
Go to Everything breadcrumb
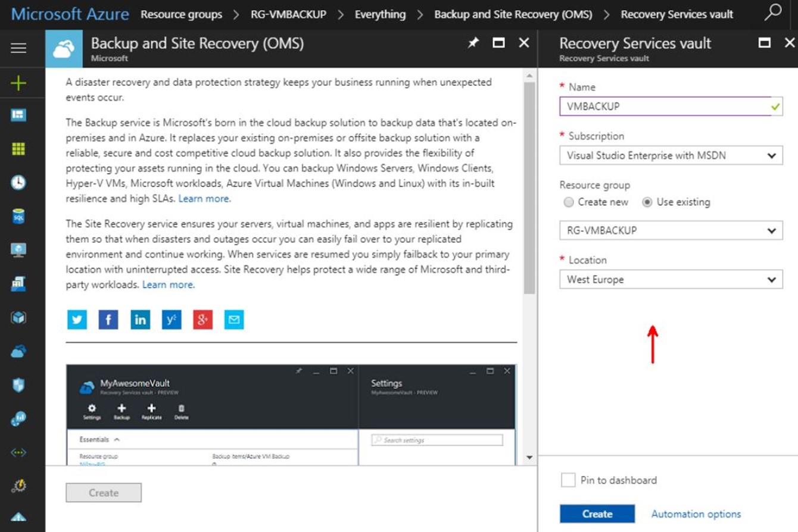pyautogui.click(x=380, y=14)
